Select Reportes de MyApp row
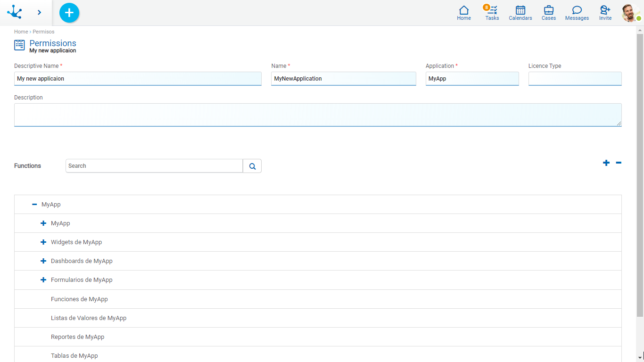 click(x=78, y=337)
